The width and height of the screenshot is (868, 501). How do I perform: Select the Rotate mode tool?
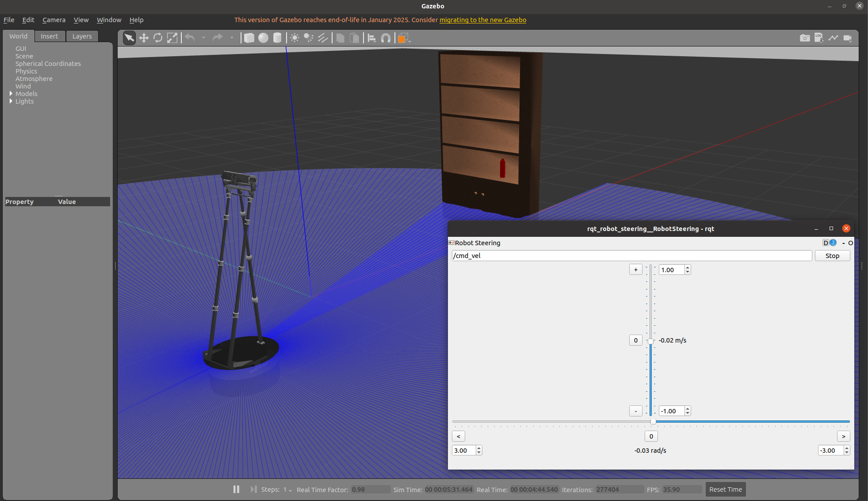(158, 38)
